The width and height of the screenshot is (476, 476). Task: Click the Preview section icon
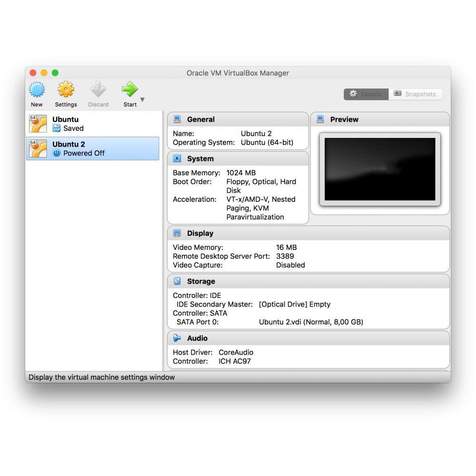click(x=320, y=119)
